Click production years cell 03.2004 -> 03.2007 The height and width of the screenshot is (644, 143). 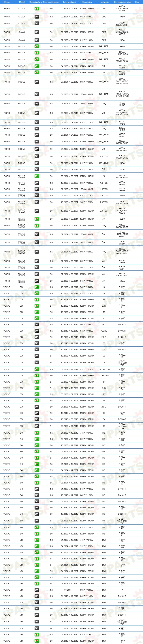pyautogui.click(x=69, y=176)
